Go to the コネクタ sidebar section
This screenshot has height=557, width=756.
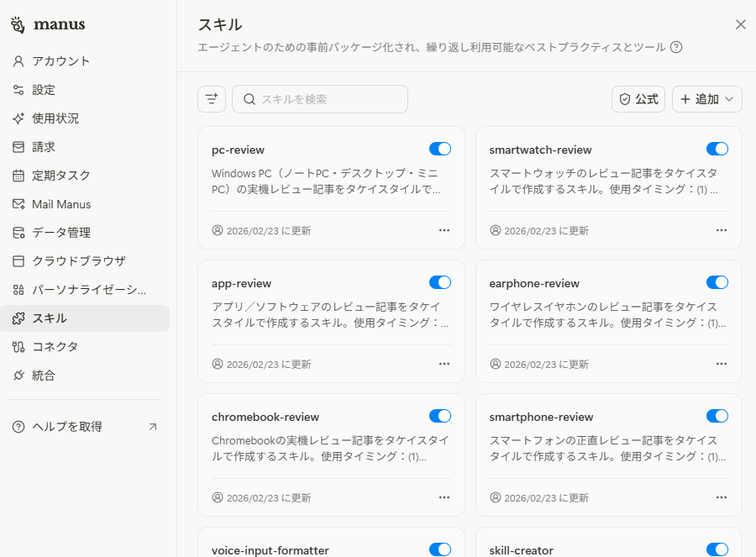55,347
